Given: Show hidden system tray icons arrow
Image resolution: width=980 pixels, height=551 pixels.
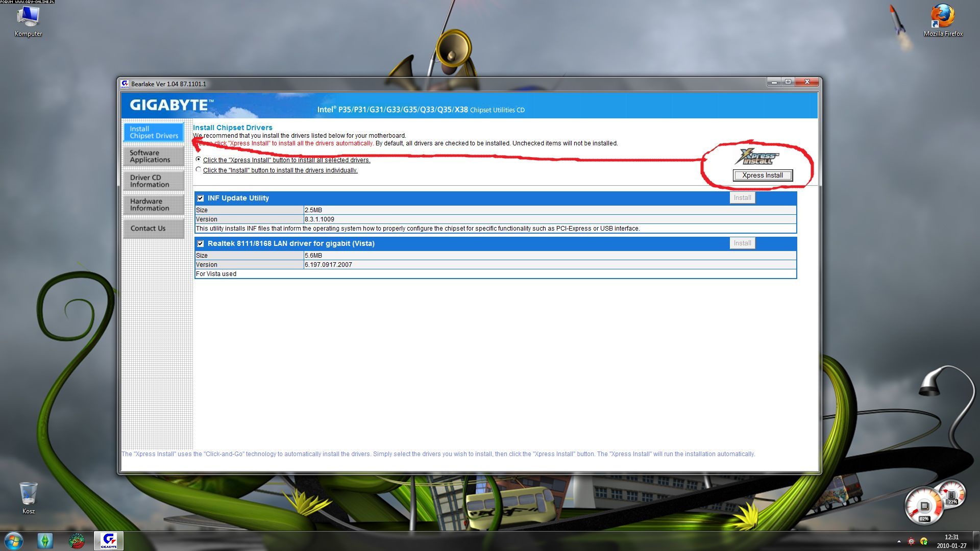Looking at the screenshot, I should pos(899,541).
